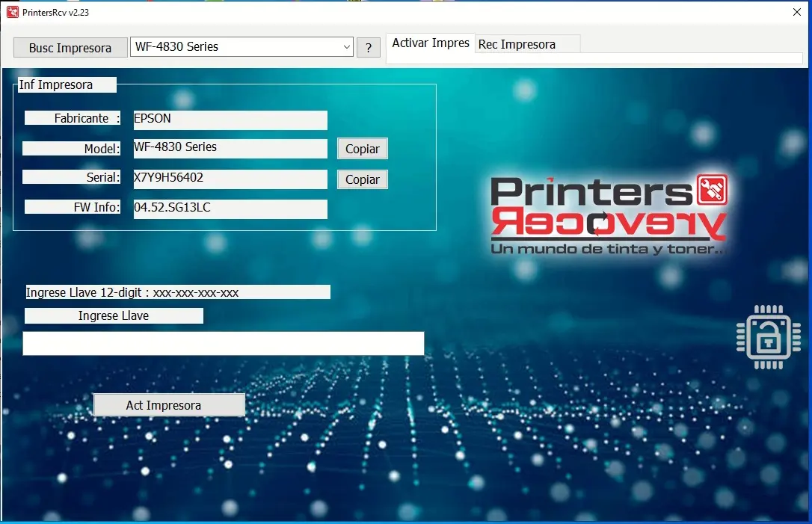Viewport: 812px width, 524px height.
Task: Select the Fabricante field showing EPSON
Action: coord(230,120)
